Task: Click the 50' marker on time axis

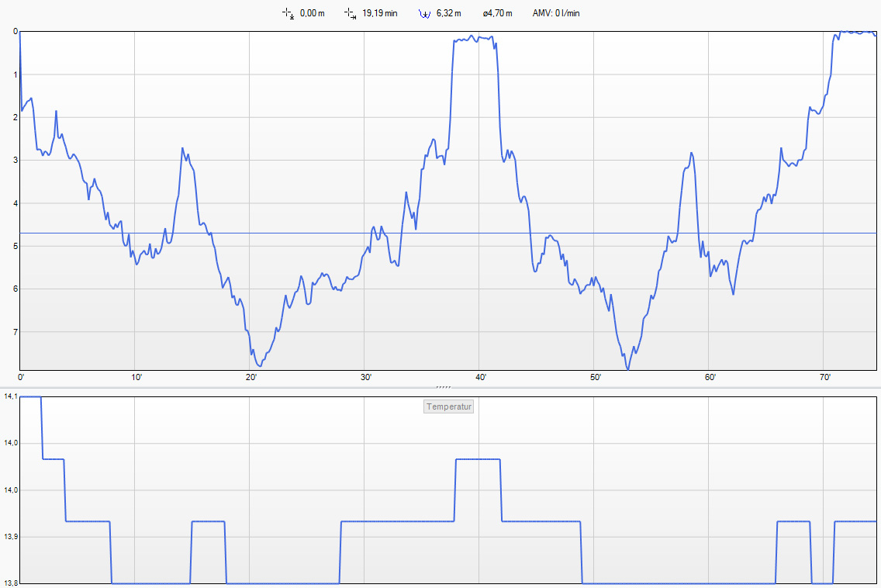Action: click(596, 378)
